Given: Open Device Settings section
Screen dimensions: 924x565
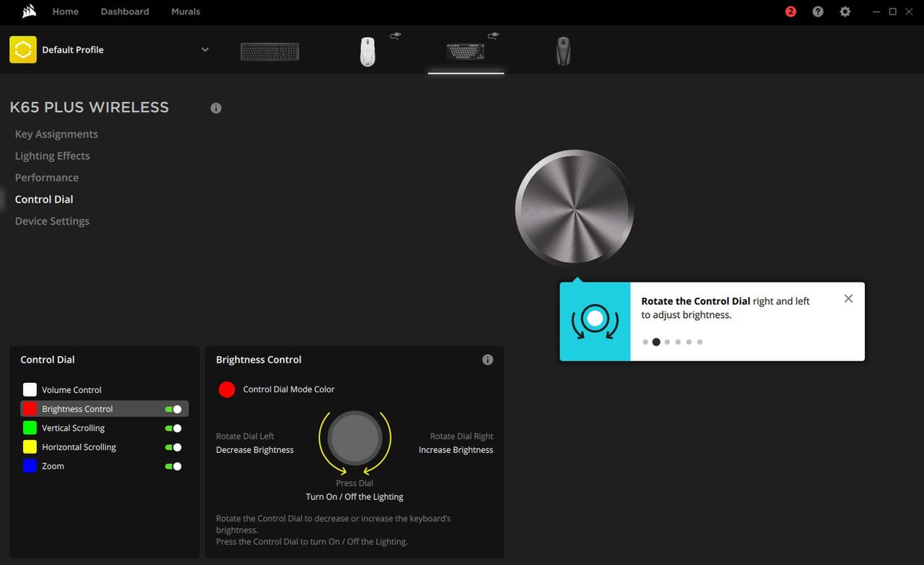Looking at the screenshot, I should (x=52, y=220).
